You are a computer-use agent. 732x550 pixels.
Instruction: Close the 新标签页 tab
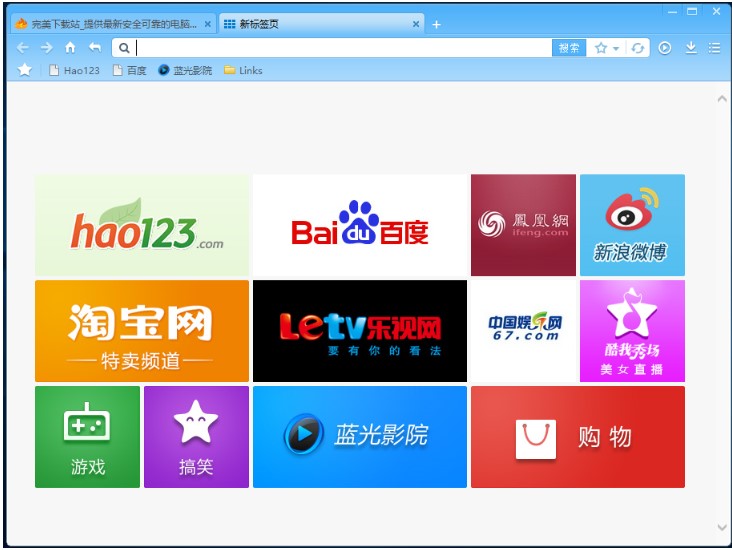tap(416, 24)
